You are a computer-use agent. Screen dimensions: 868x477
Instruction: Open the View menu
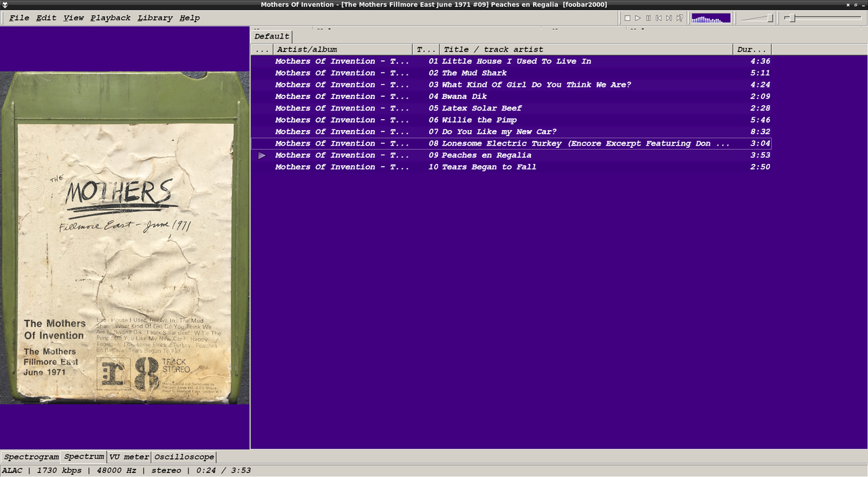[73, 18]
